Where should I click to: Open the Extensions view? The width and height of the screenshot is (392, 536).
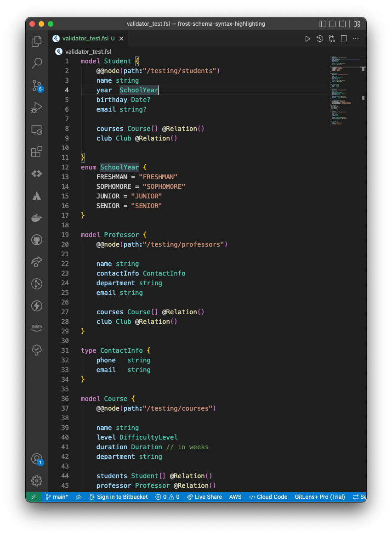click(x=37, y=152)
